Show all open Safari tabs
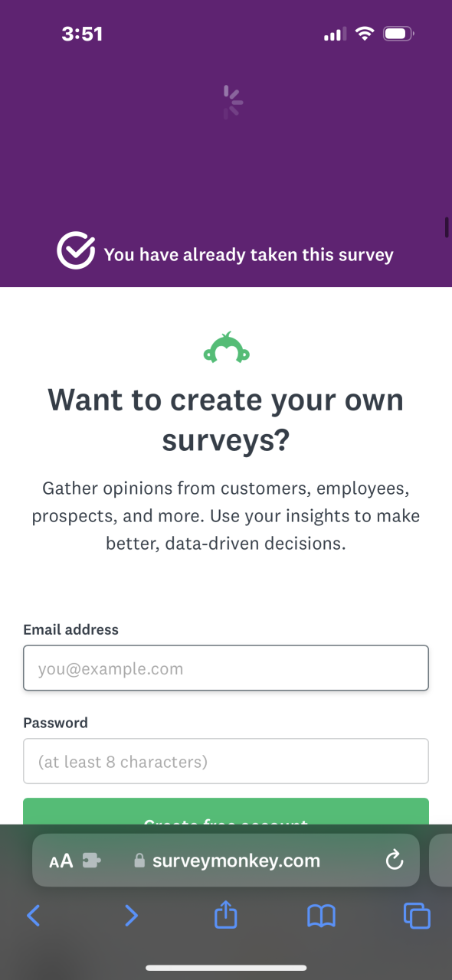The height and width of the screenshot is (980, 452). (417, 916)
